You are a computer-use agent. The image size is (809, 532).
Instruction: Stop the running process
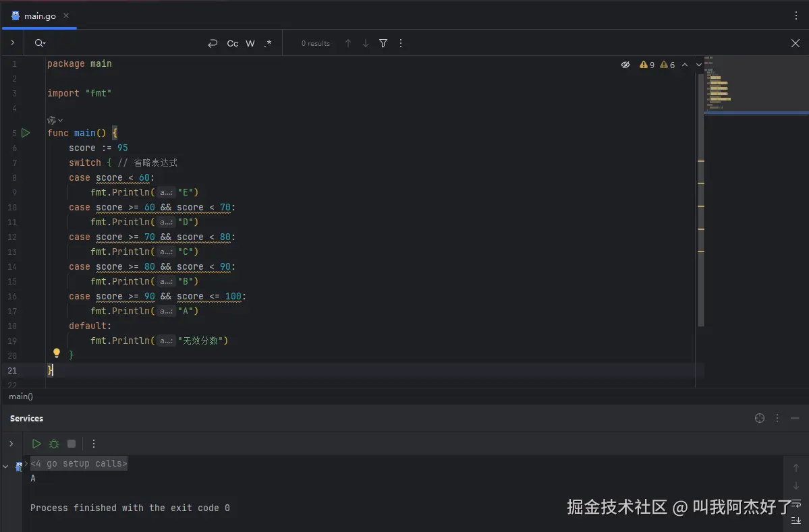pos(72,444)
